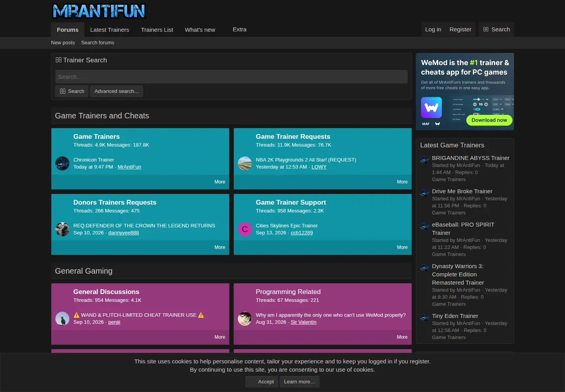The image size is (565, 392).
Task: Expand More in Programming Related card
Action: [x=402, y=337]
